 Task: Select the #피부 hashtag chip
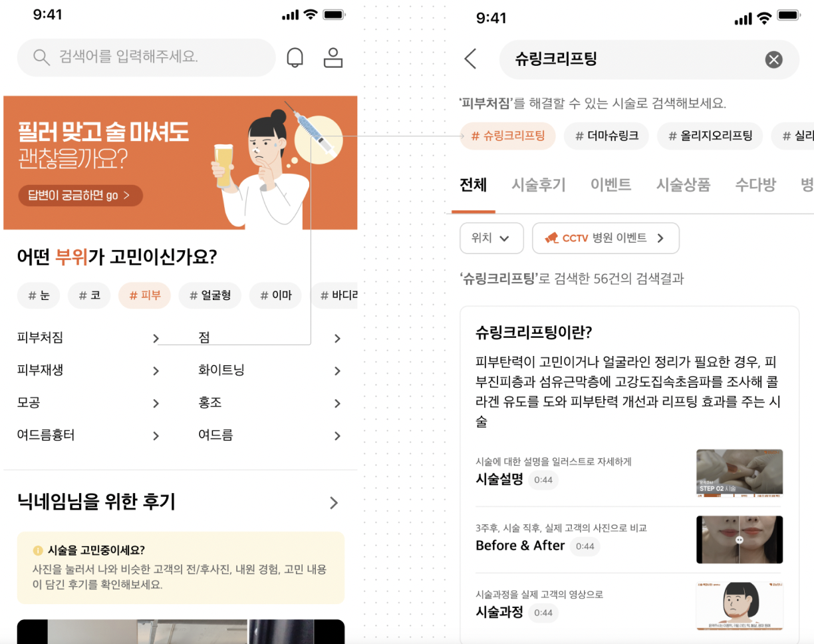(144, 295)
